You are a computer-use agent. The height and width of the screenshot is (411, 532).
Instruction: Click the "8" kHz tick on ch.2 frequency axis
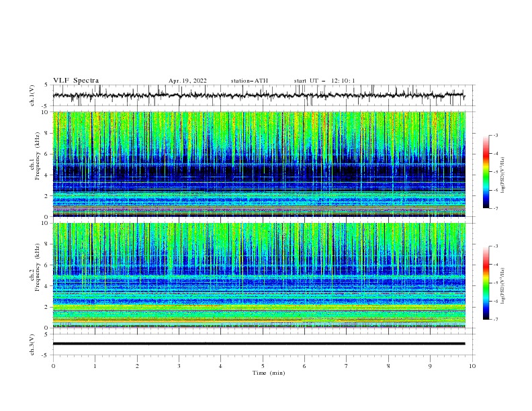(x=46, y=244)
